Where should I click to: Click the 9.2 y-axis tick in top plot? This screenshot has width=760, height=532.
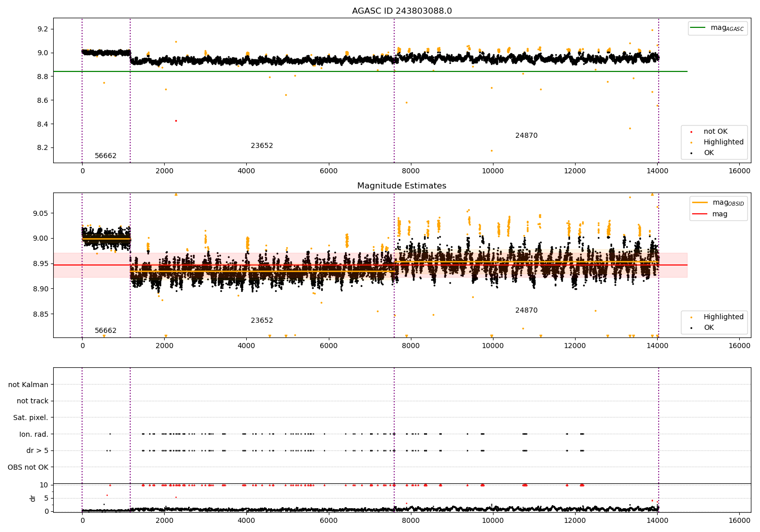pos(43,29)
